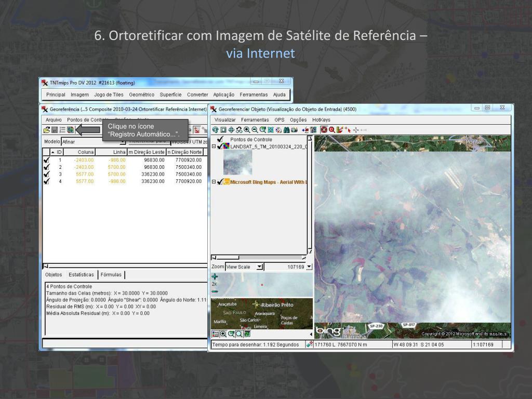The width and height of the screenshot is (532, 399).
Task: Click the eyeglasses icon in viewer toolbar
Action: 239,130
